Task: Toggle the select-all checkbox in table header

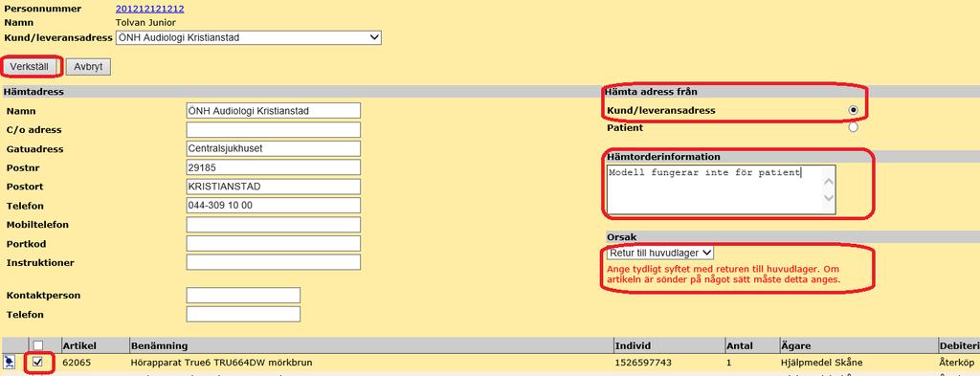Action: [x=37, y=345]
